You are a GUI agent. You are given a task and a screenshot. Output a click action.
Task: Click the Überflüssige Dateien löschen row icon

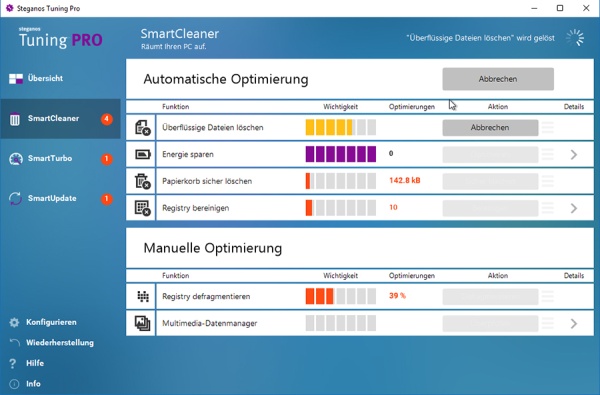tap(142, 127)
